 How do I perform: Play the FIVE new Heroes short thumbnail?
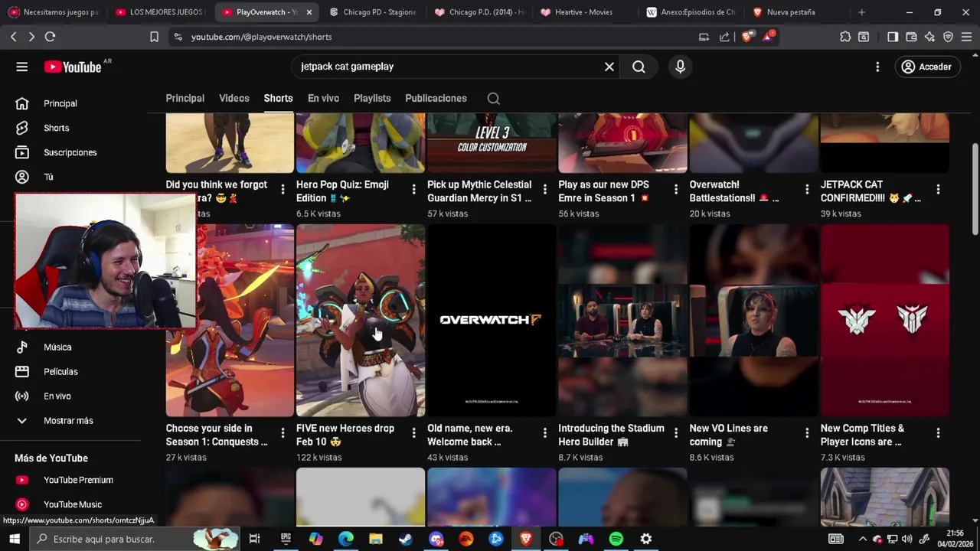pos(361,321)
